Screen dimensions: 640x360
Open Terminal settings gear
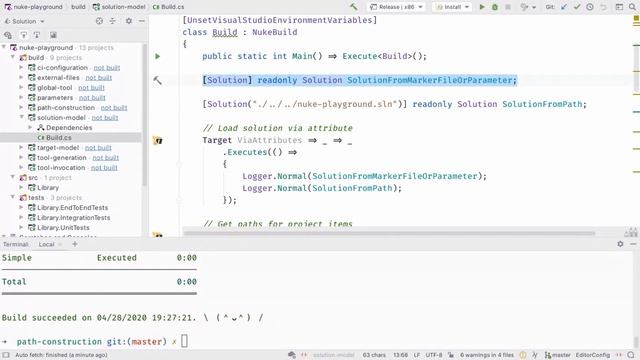pos(620,244)
